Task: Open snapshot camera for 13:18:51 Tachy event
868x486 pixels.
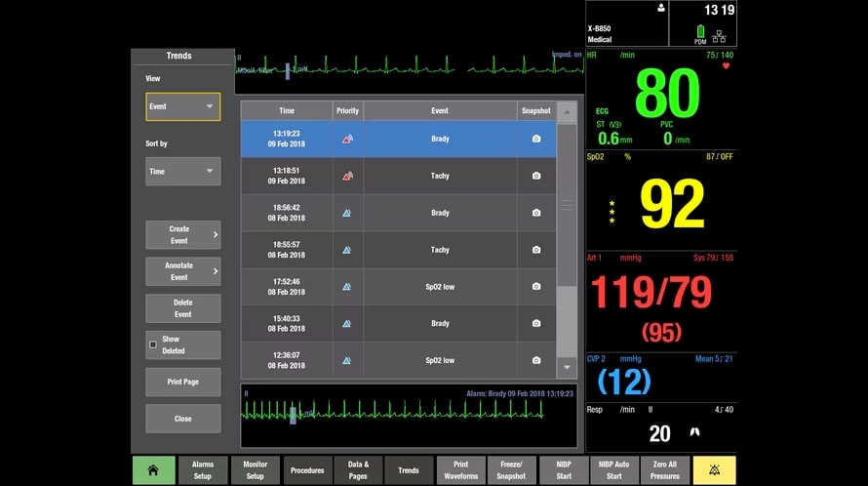Action: (x=535, y=176)
